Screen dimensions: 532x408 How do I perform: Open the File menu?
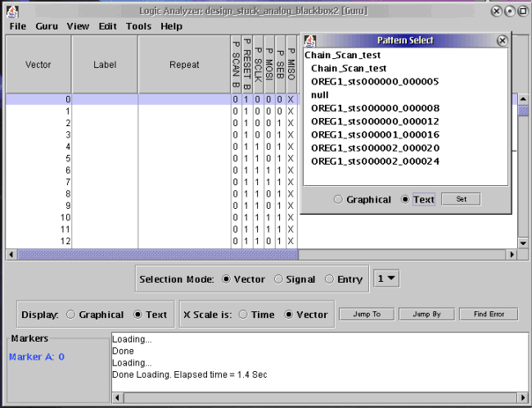click(18, 26)
